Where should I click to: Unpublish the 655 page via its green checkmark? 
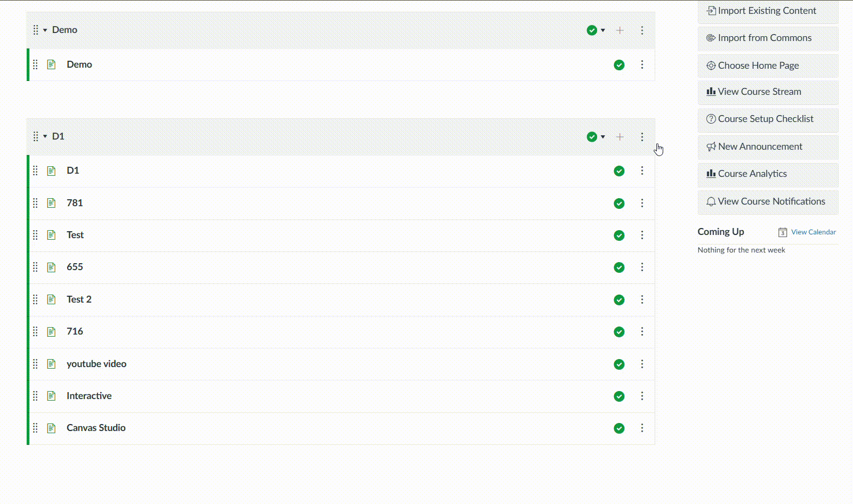619,267
